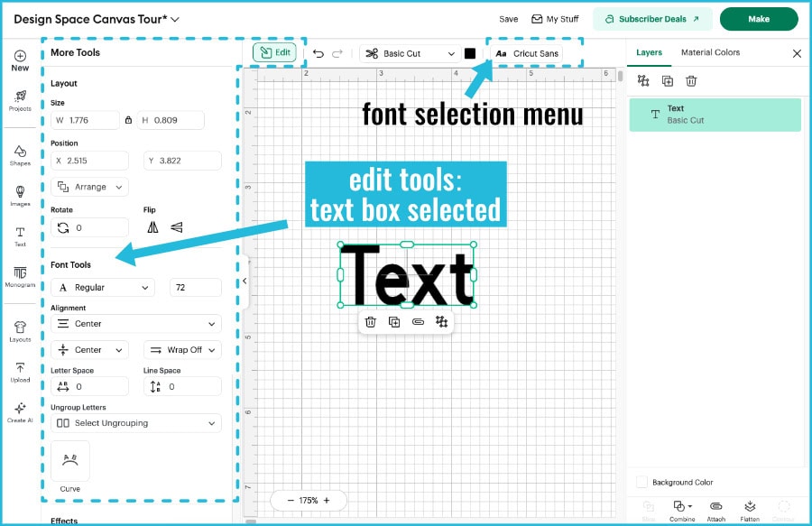This screenshot has width=812, height=526.
Task: Duplicate the text via canvas floating toolbar
Action: (x=394, y=322)
